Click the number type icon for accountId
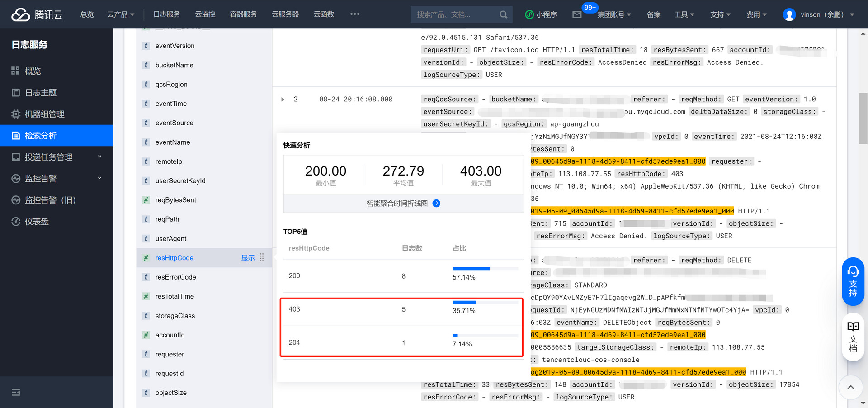The height and width of the screenshot is (408, 868). pyautogui.click(x=146, y=335)
